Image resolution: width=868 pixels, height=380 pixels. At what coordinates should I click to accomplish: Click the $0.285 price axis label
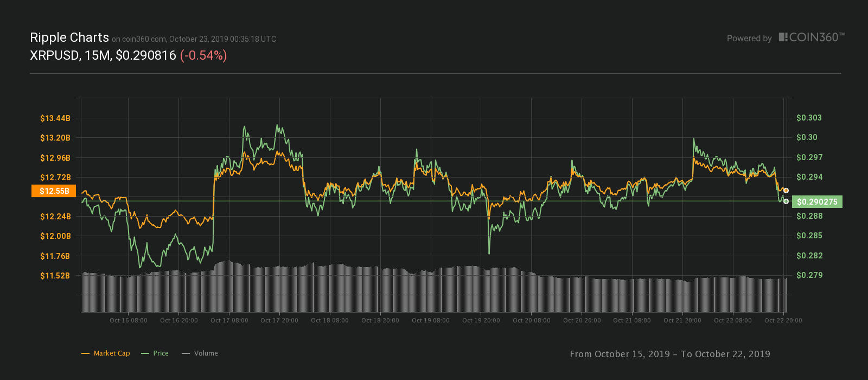pyautogui.click(x=809, y=236)
